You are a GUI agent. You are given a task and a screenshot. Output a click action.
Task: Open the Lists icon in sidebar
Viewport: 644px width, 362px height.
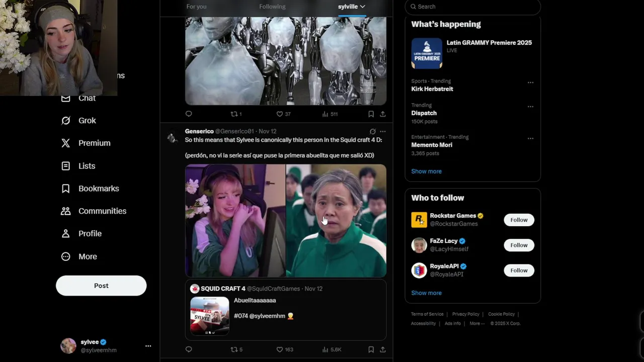(66, 166)
